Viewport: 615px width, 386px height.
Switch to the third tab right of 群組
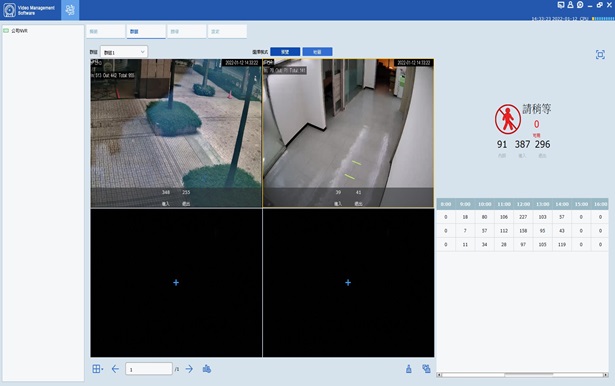(x=187, y=31)
